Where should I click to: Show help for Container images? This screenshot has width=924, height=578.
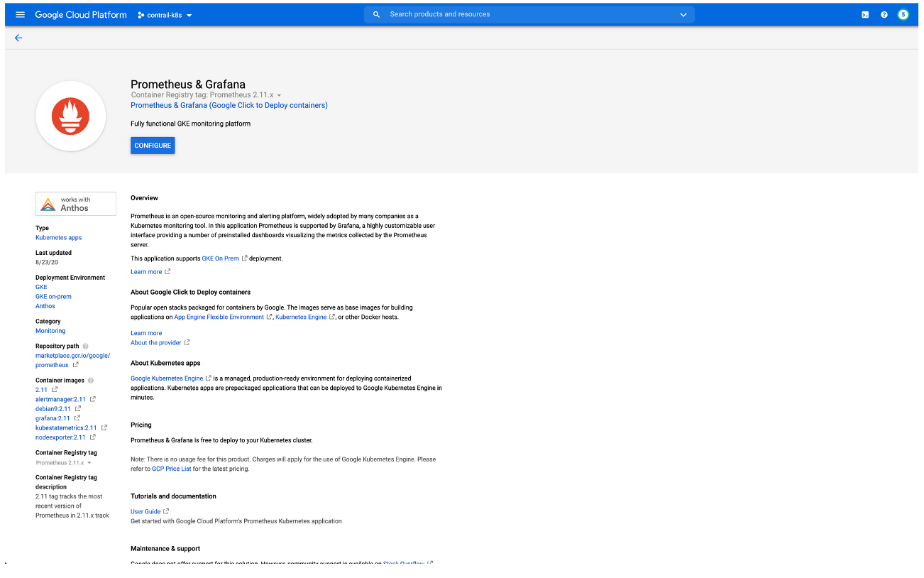click(x=91, y=381)
